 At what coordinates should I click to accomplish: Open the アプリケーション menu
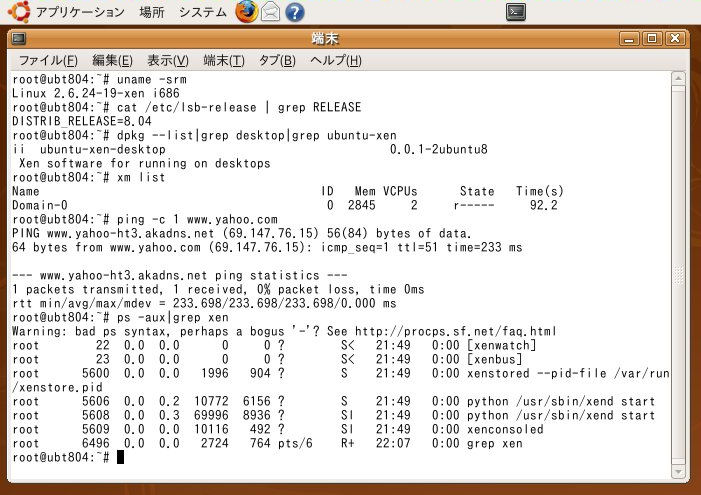click(80, 12)
